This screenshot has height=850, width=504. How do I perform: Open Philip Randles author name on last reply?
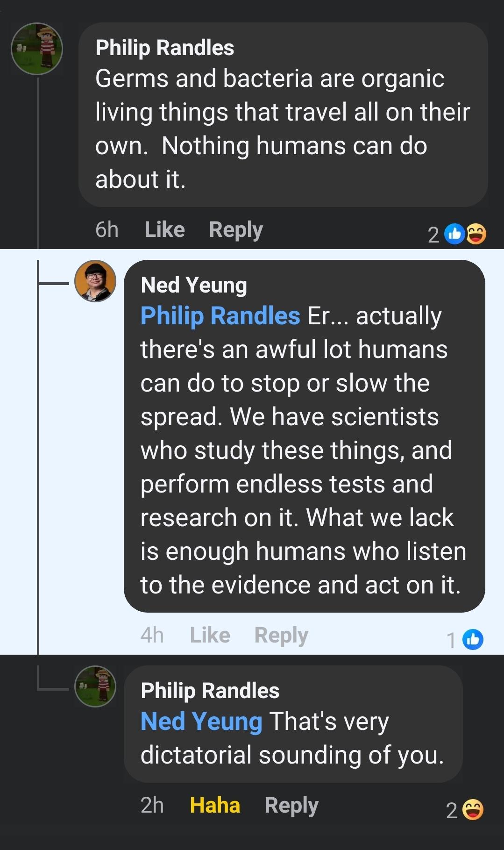pos(210,691)
